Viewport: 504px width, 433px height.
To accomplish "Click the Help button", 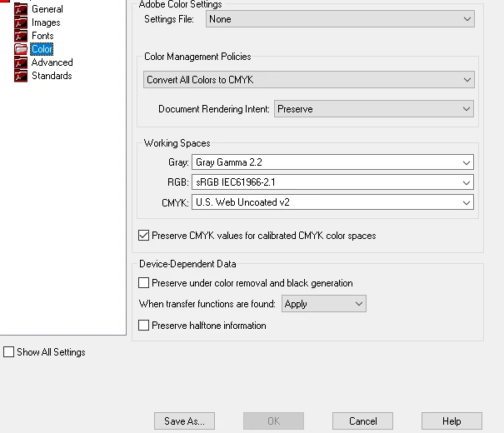I will pyautogui.click(x=452, y=421).
